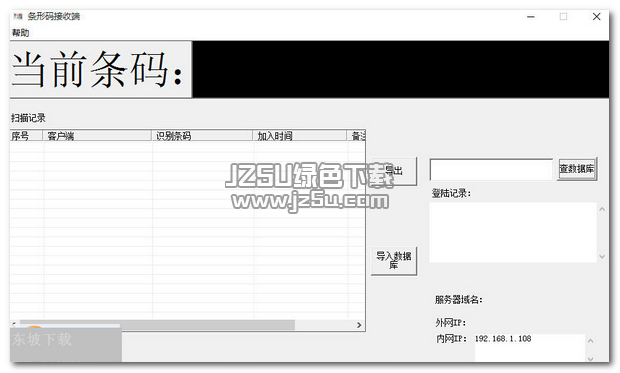Sort by the 识别条码 column header
This screenshot has height=373, width=620.
202,136
